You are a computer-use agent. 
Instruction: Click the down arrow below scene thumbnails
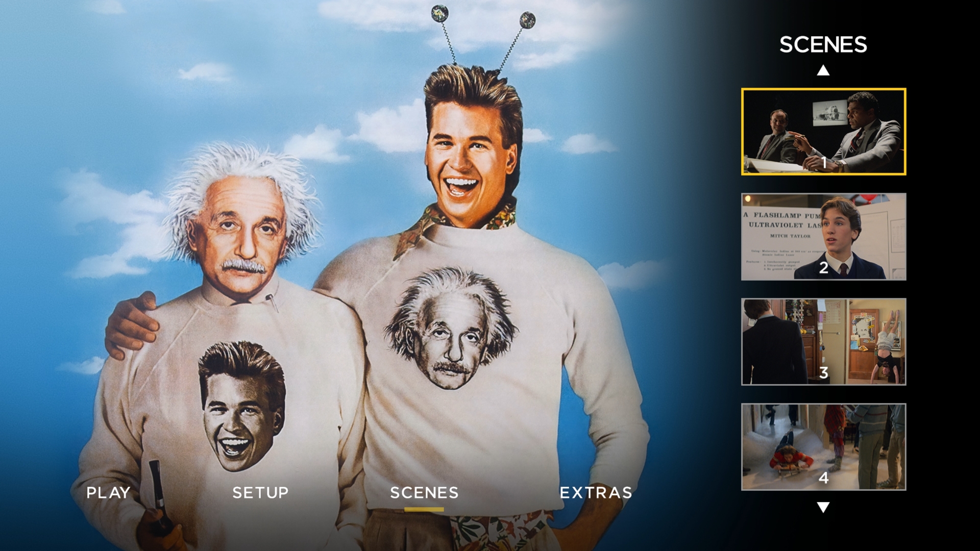[x=823, y=507]
